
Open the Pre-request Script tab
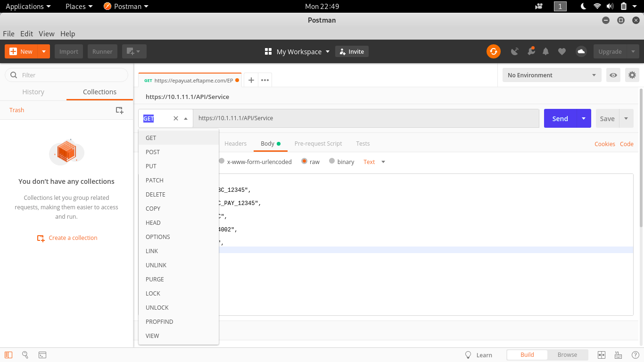point(318,143)
